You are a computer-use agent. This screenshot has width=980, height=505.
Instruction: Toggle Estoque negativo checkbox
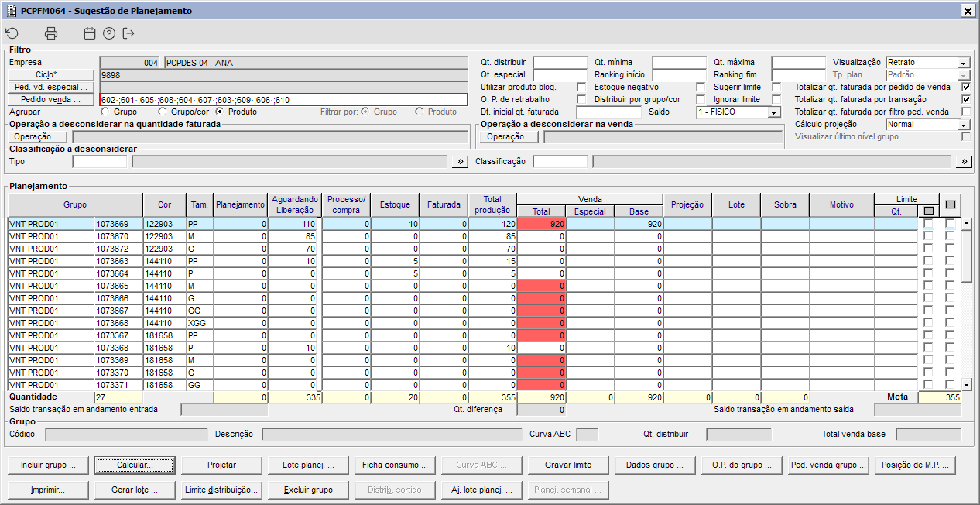tap(701, 88)
